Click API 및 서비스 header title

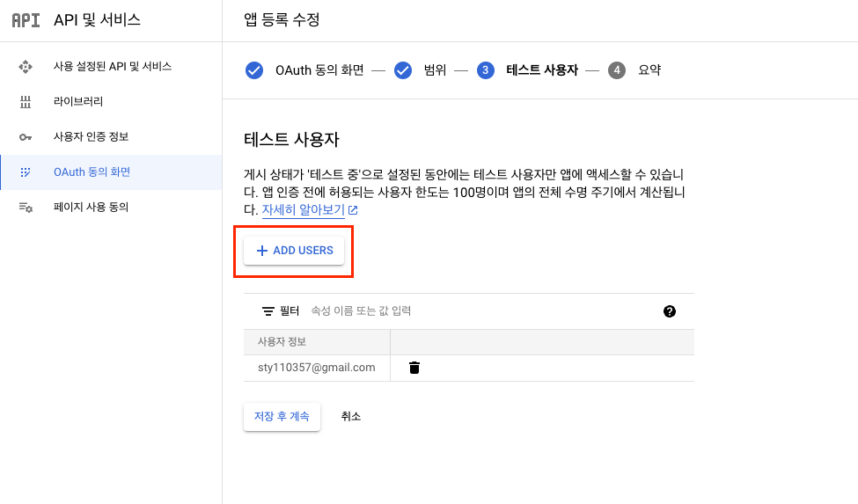point(97,20)
